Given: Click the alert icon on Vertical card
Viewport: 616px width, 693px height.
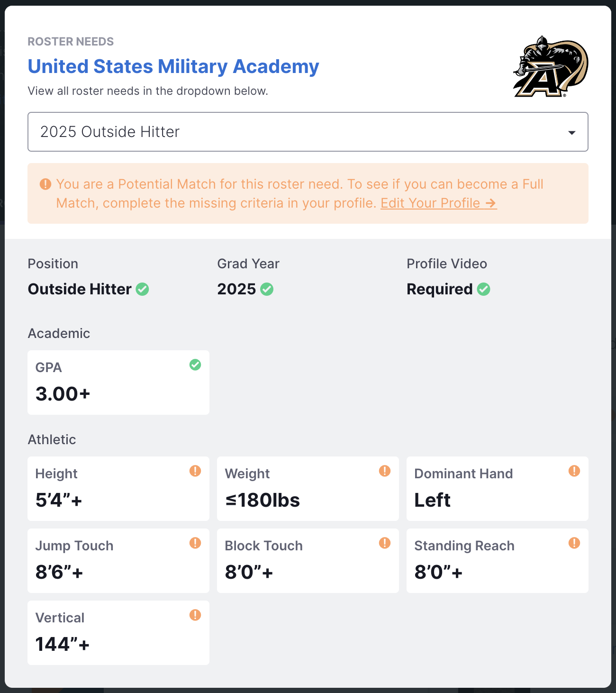Looking at the screenshot, I should tap(195, 615).
